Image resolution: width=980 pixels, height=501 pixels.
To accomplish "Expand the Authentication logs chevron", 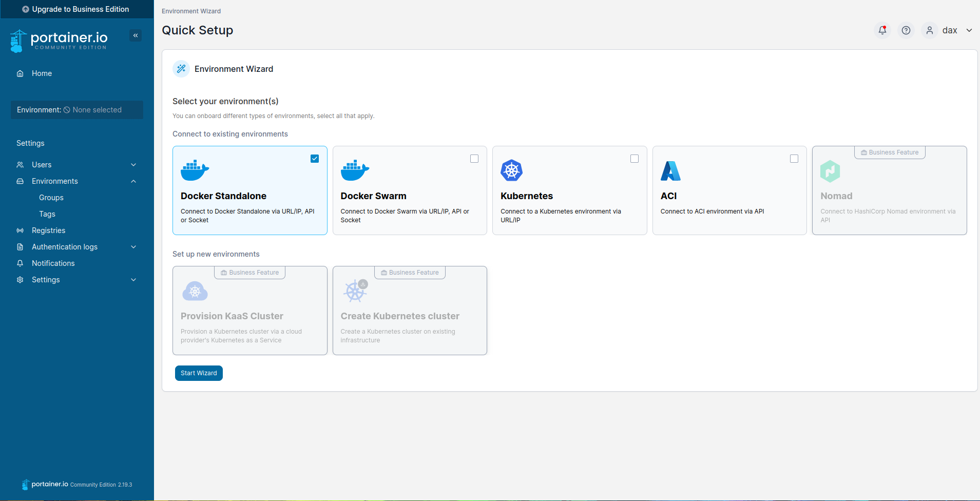I will 133,247.
